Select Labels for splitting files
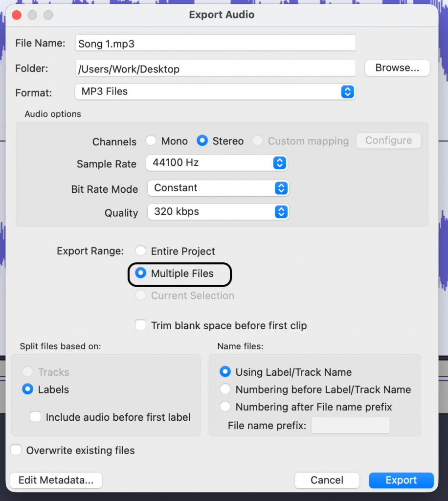 [x=28, y=389]
